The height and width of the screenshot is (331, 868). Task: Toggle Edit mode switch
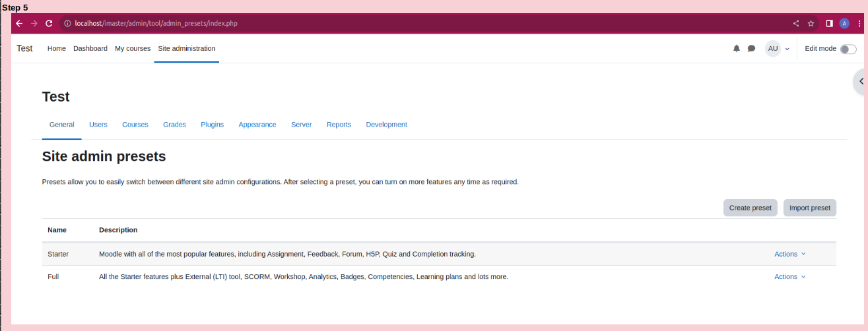[x=848, y=49]
